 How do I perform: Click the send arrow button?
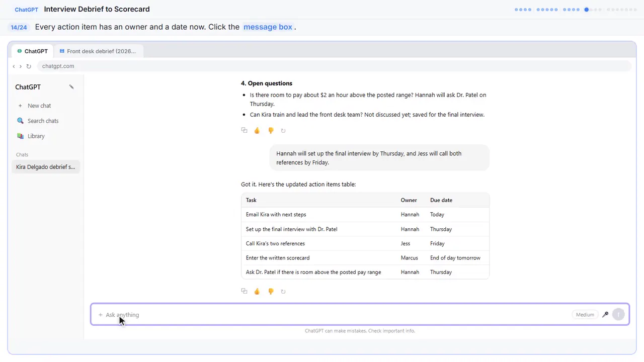click(618, 315)
